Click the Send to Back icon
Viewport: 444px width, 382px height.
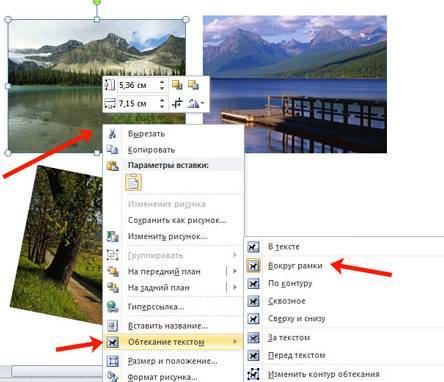click(112, 287)
